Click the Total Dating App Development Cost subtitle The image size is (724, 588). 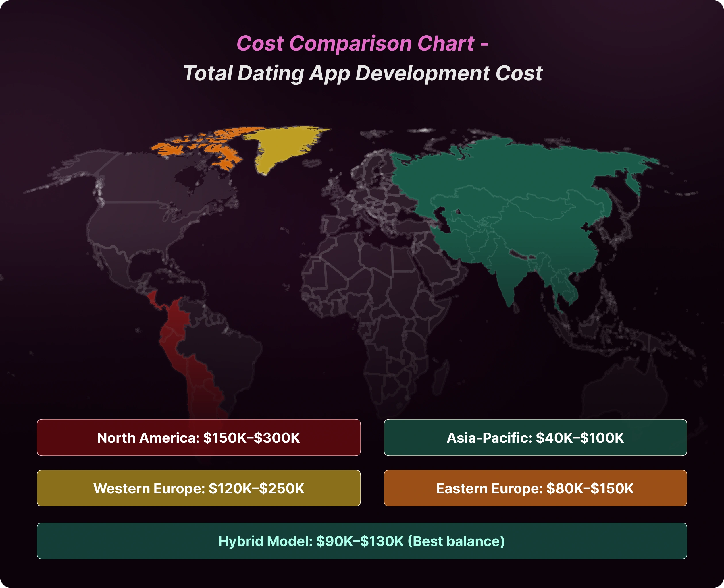point(362,73)
